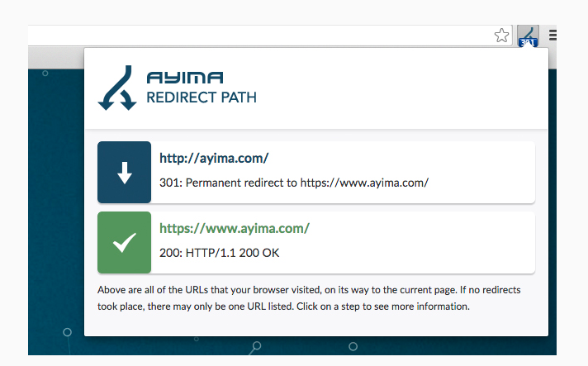
Task: Click the bookmark star icon in address bar
Action: click(501, 36)
